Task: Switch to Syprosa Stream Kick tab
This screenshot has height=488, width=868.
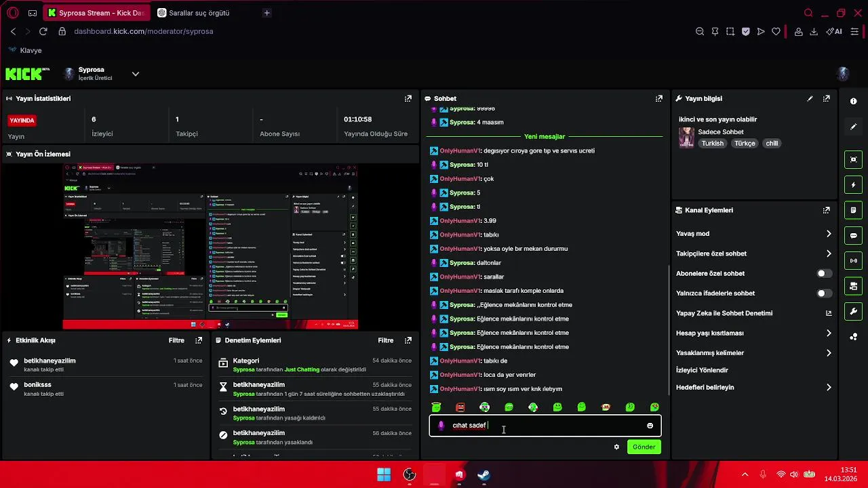Action: point(96,13)
